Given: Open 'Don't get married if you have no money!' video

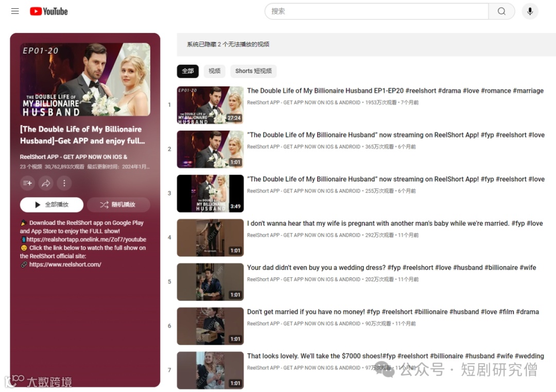Looking at the screenshot, I should tap(393, 312).
